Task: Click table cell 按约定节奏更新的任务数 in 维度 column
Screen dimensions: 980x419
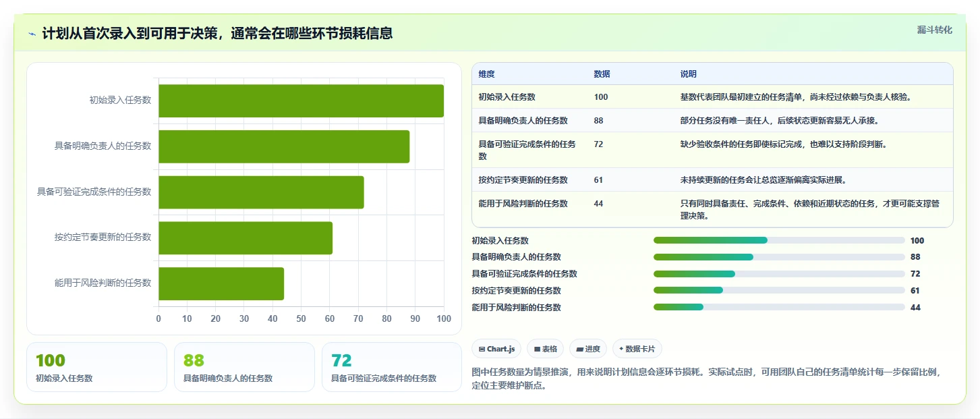Action: pyautogui.click(x=523, y=180)
